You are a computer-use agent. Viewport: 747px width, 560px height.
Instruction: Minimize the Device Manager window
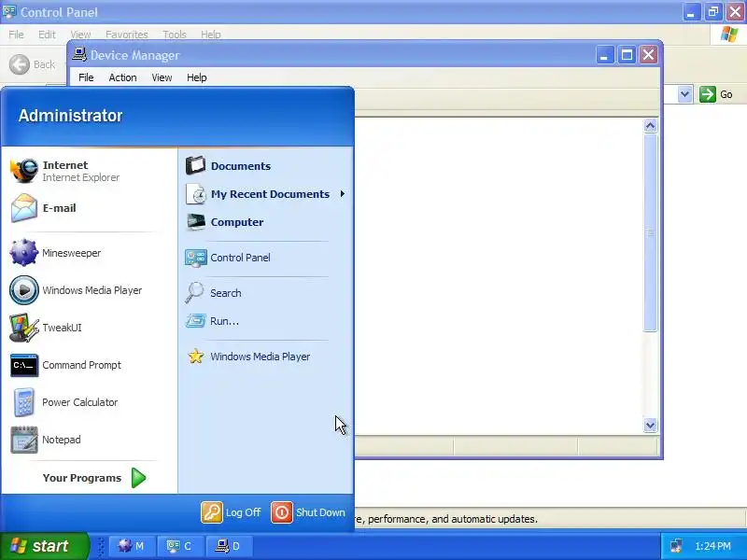pos(604,55)
